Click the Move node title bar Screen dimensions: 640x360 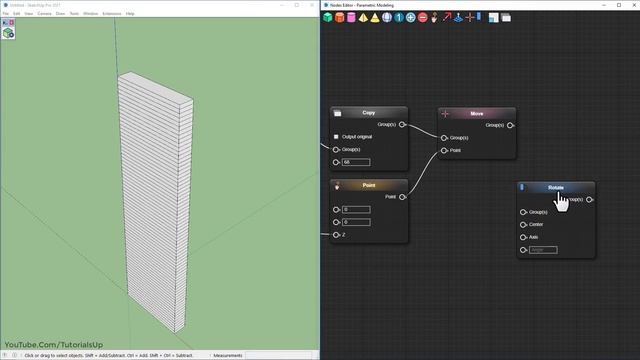pyautogui.click(x=477, y=114)
